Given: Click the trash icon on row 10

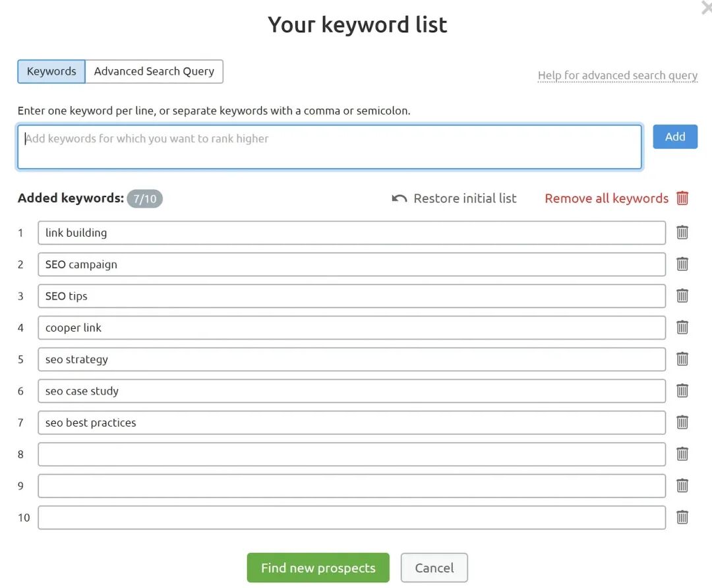Looking at the screenshot, I should (x=682, y=517).
